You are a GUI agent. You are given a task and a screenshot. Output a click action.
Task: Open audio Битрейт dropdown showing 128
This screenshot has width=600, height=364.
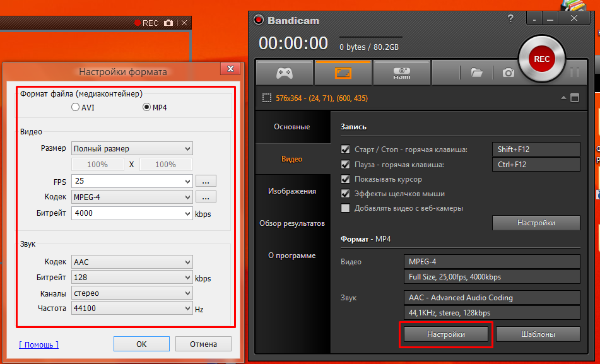[132, 278]
